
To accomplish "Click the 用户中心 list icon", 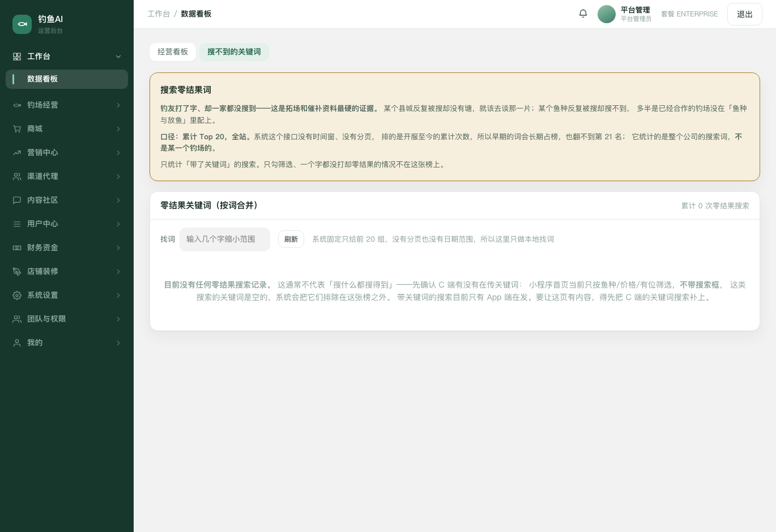I will (x=17, y=224).
